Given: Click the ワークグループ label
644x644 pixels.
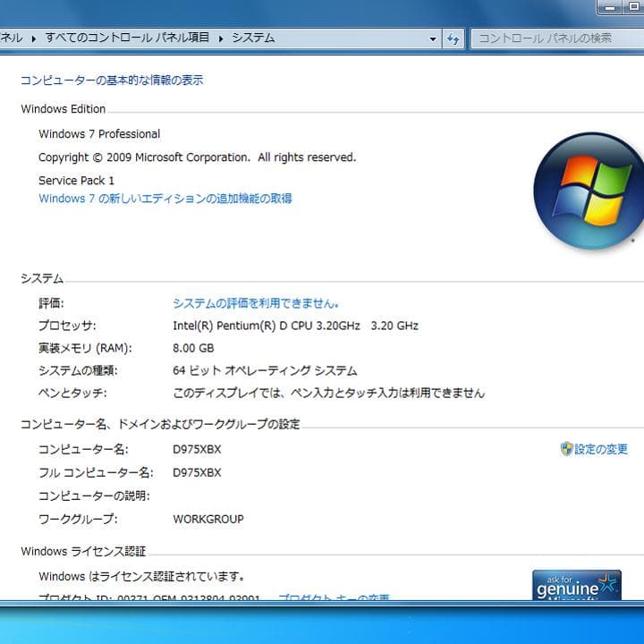Looking at the screenshot, I should pos(78,519).
